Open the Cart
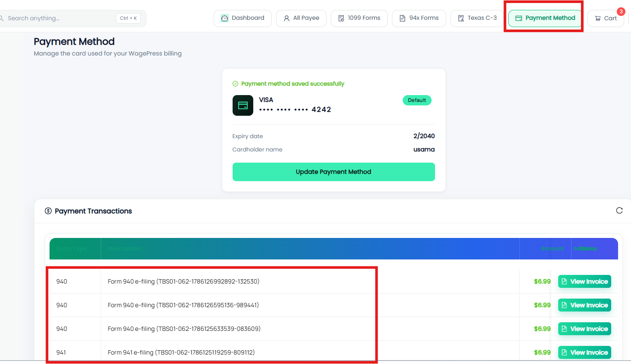 606,18
